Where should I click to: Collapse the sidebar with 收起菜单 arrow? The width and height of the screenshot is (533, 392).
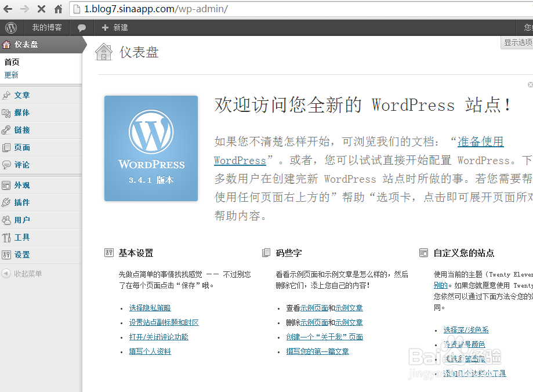pos(6,273)
